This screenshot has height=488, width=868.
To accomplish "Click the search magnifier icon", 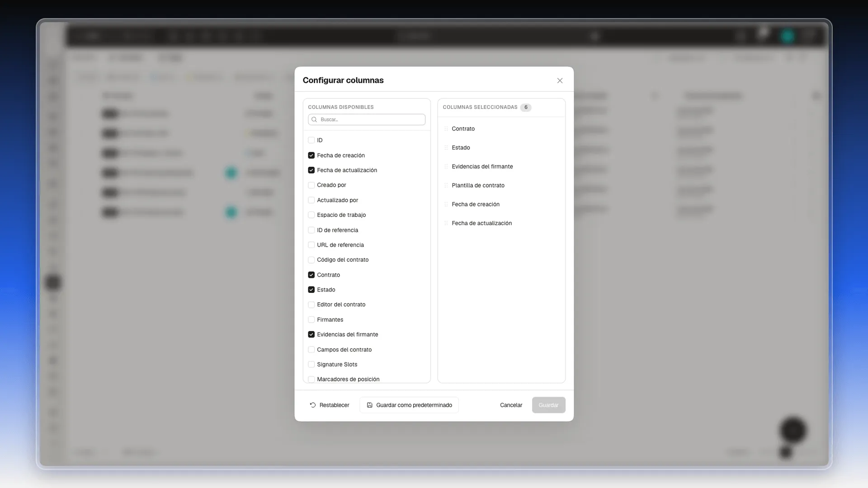I will (x=314, y=120).
